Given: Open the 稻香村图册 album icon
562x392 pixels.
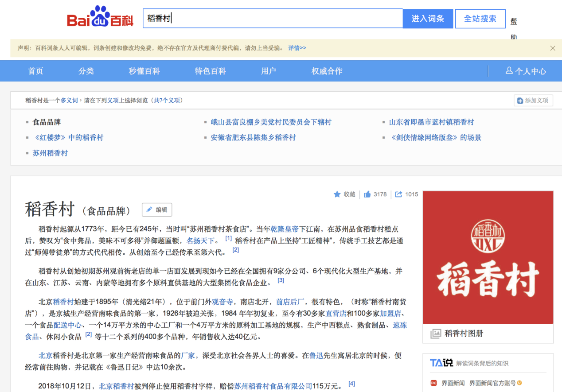Looking at the screenshot, I should [x=437, y=334].
